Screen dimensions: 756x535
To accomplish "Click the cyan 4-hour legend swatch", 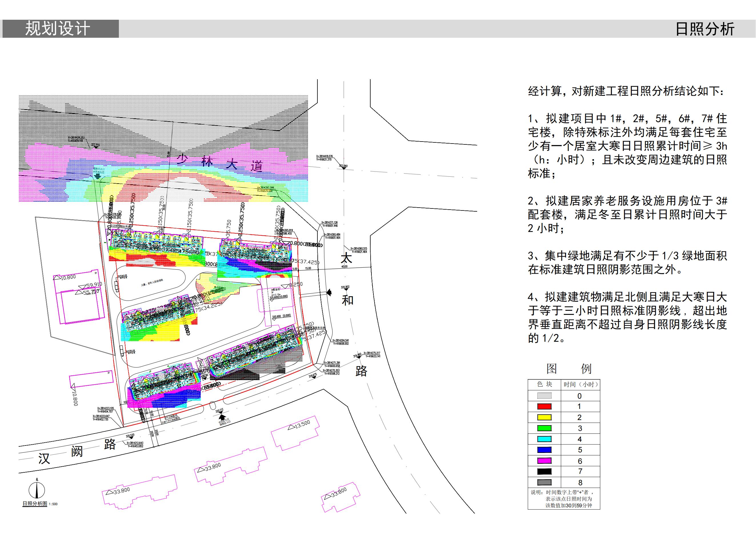I will tap(544, 439).
